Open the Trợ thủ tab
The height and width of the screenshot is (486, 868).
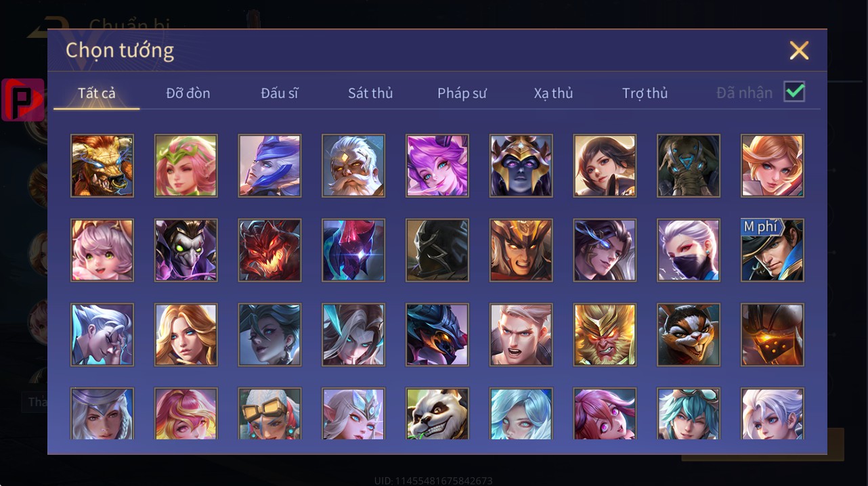pyautogui.click(x=645, y=93)
